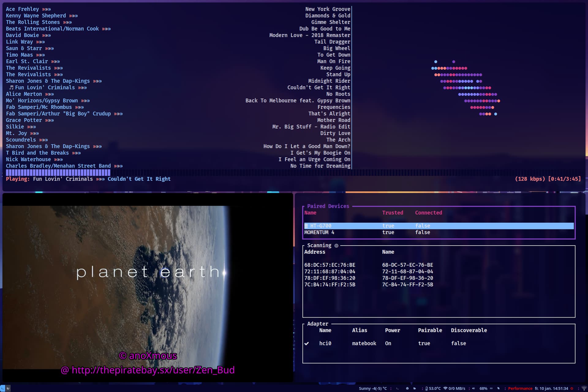Select the Timo Maas playlist row
Viewport: 588px width, 392px height.
tap(179, 55)
